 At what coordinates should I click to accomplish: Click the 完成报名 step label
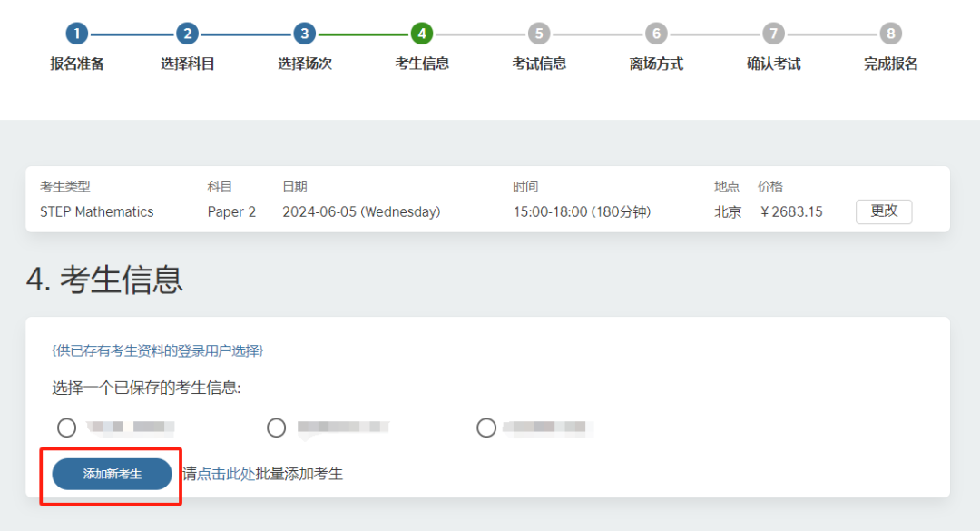(891, 64)
